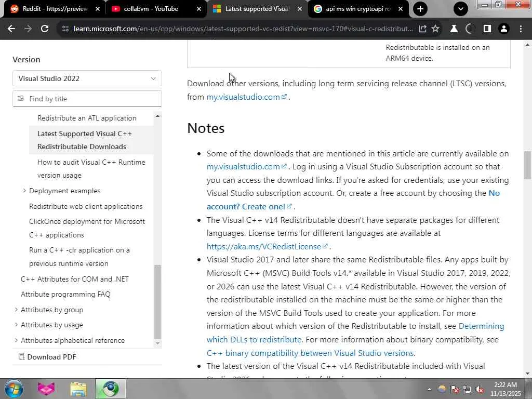Go back to the previous page
Image resolution: width=532 pixels, height=399 pixels.
tap(11, 29)
